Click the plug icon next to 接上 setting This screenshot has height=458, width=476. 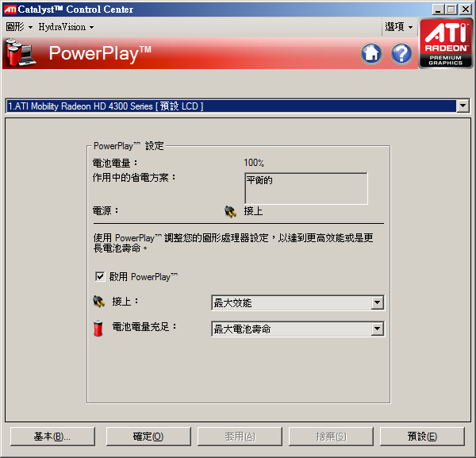point(99,302)
